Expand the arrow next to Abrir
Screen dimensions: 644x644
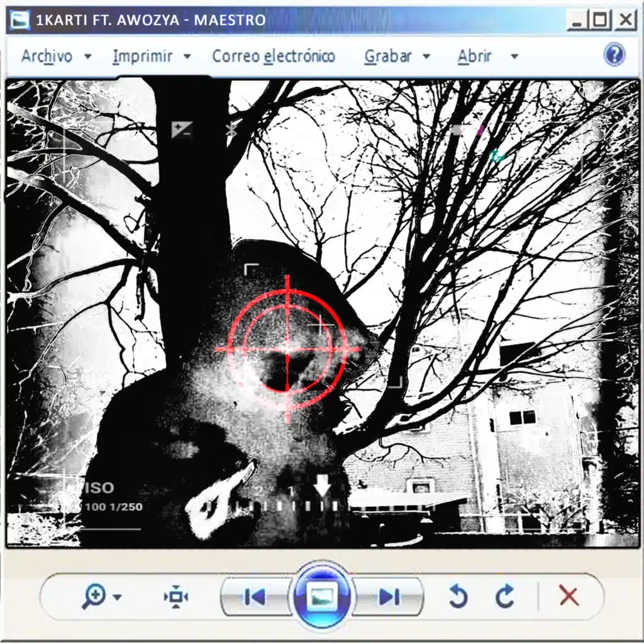(514, 57)
